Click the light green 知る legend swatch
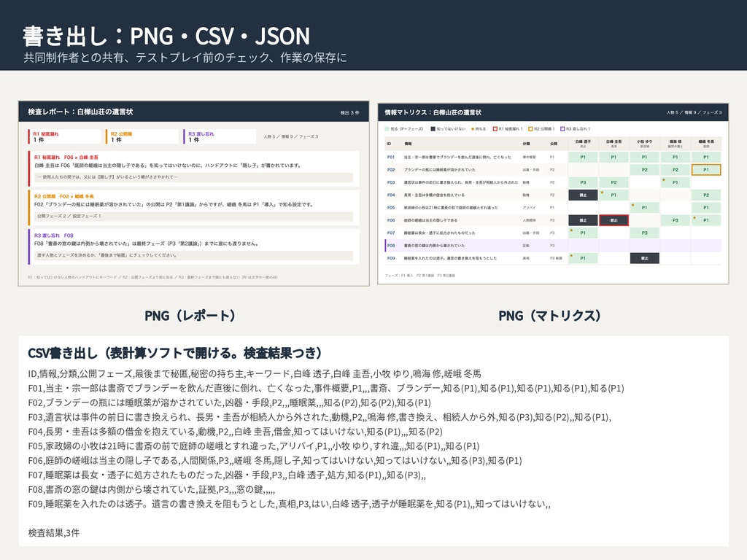This screenshot has height=560, width=747. (387, 129)
